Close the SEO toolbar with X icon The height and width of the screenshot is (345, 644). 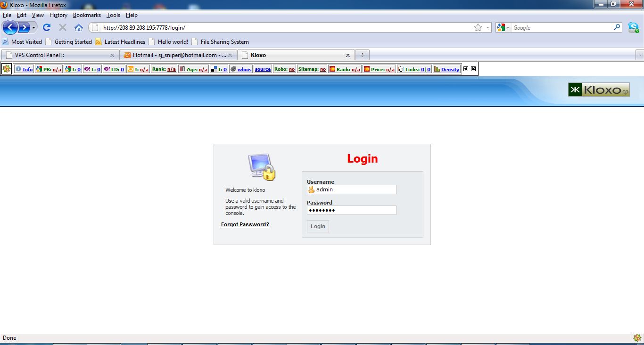pyautogui.click(x=473, y=69)
